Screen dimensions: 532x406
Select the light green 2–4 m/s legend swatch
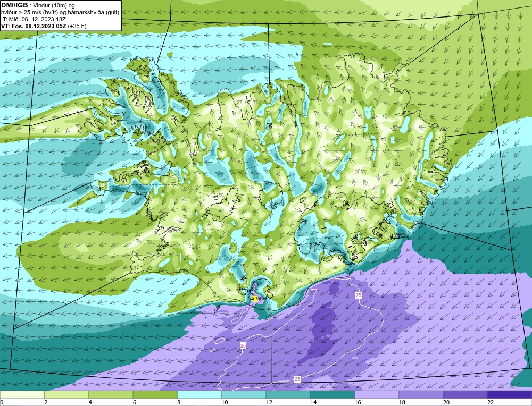[66, 395]
